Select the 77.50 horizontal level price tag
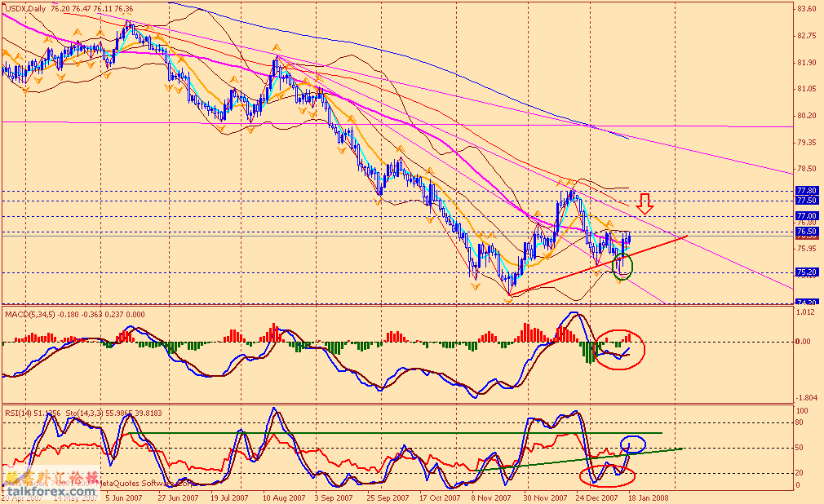Image resolution: width=824 pixels, height=504 pixels. coord(807,201)
